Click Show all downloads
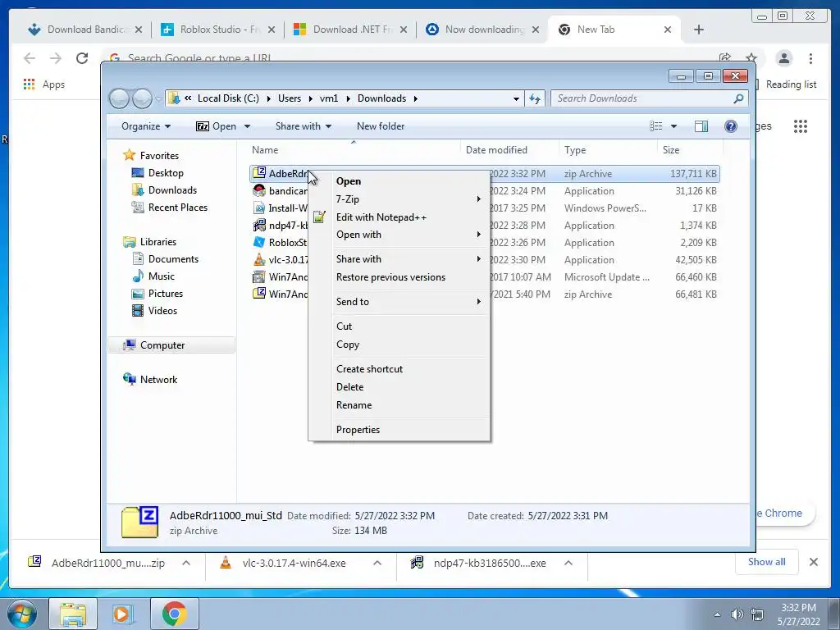Viewport: 840px width, 630px height. [x=767, y=562]
